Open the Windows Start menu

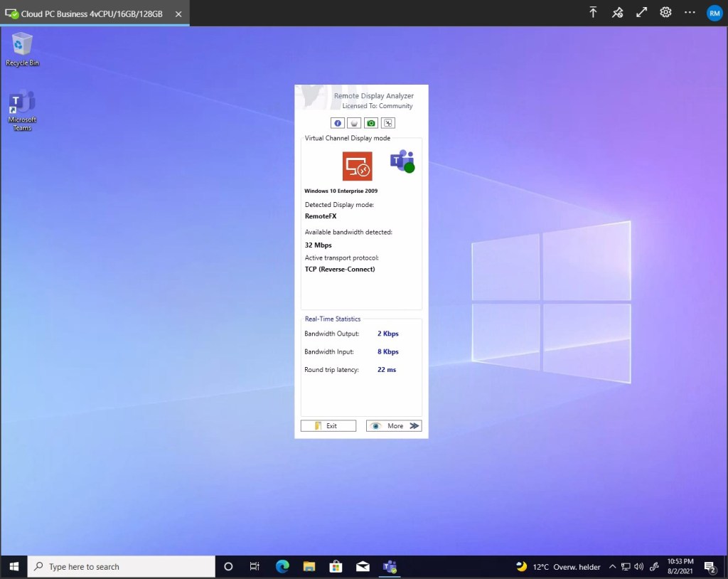click(14, 566)
